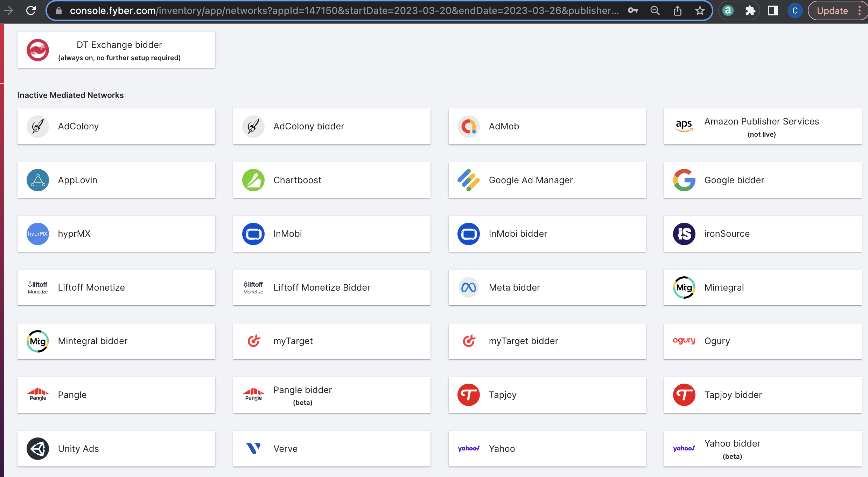Click the green Chartboost logo icon

[x=253, y=180]
